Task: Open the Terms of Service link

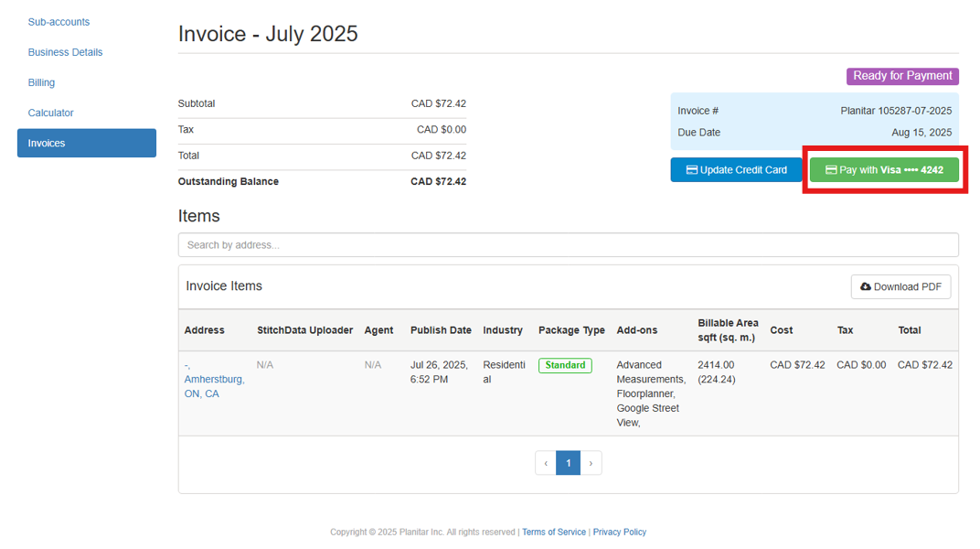Action: [553, 532]
